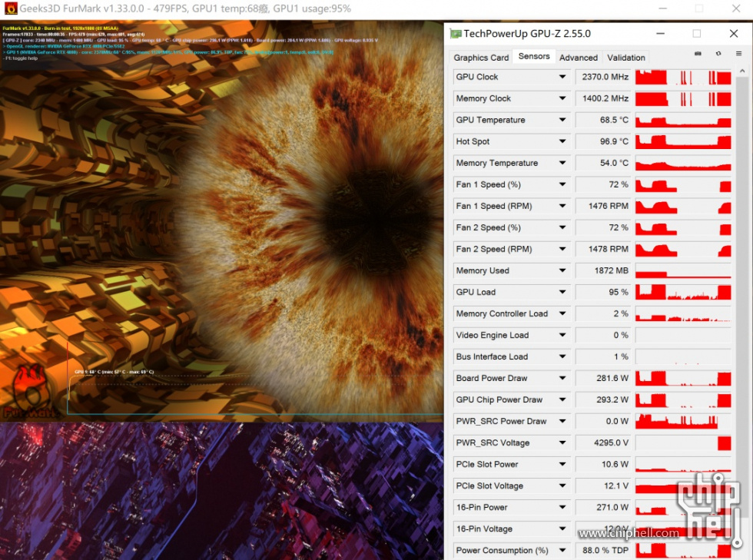Expand the Video Engine Load dropdown
The height and width of the screenshot is (560, 753).
coord(562,335)
